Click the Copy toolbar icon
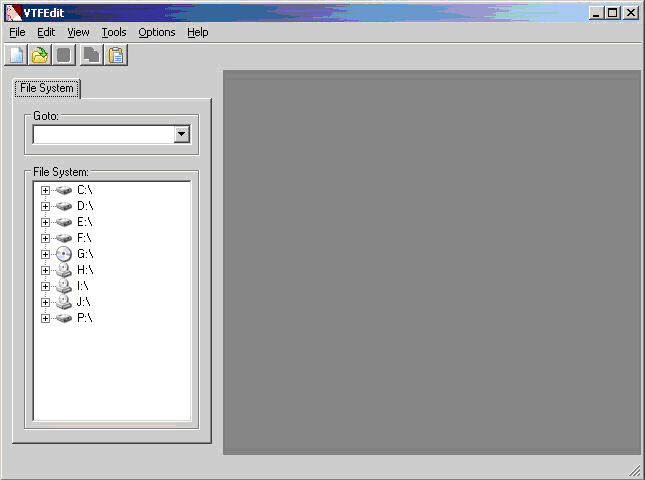This screenshot has height=480, width=645. pyautogui.click(x=91, y=55)
